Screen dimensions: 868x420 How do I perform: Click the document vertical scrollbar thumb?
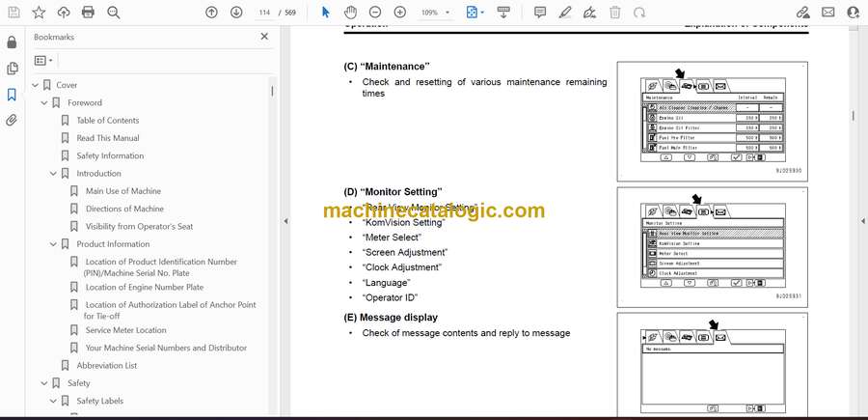coord(853,115)
